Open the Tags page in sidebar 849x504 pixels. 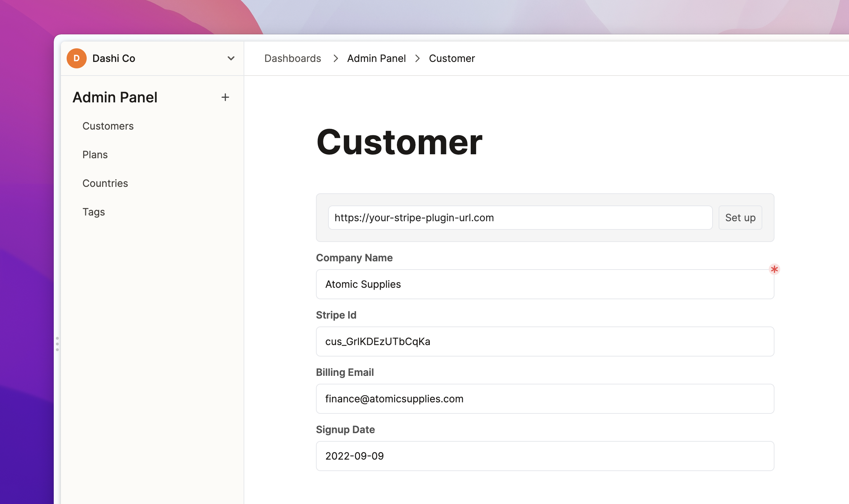[x=93, y=212]
